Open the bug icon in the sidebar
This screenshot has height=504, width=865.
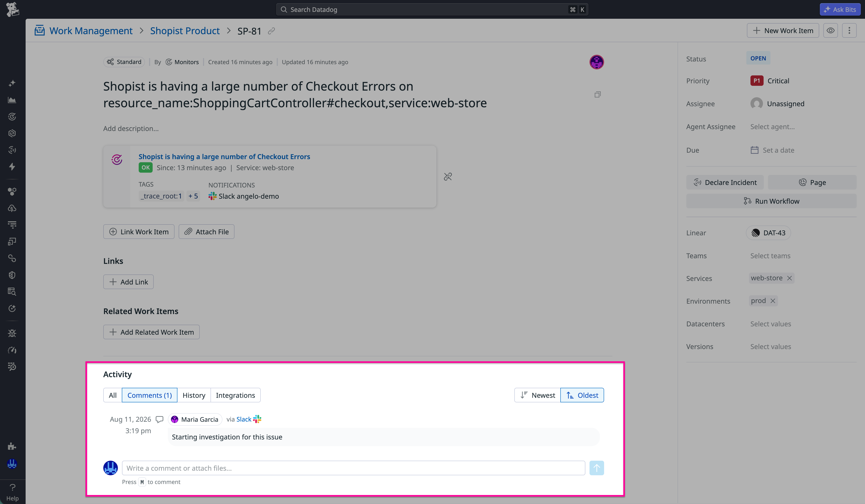pyautogui.click(x=12, y=333)
